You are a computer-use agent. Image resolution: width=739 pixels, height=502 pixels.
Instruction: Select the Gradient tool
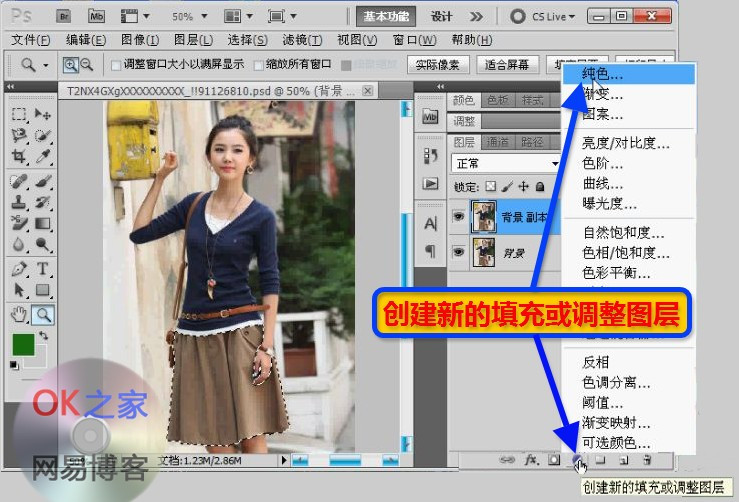[x=42, y=223]
